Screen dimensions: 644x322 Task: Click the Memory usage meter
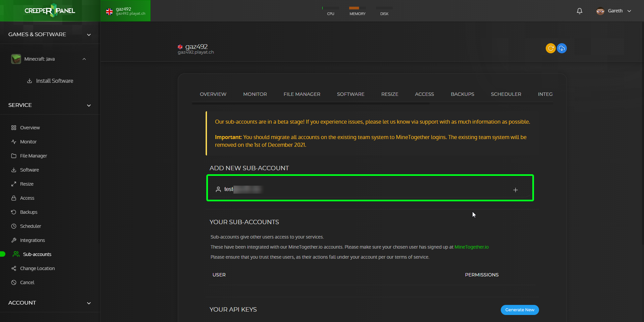[358, 11]
